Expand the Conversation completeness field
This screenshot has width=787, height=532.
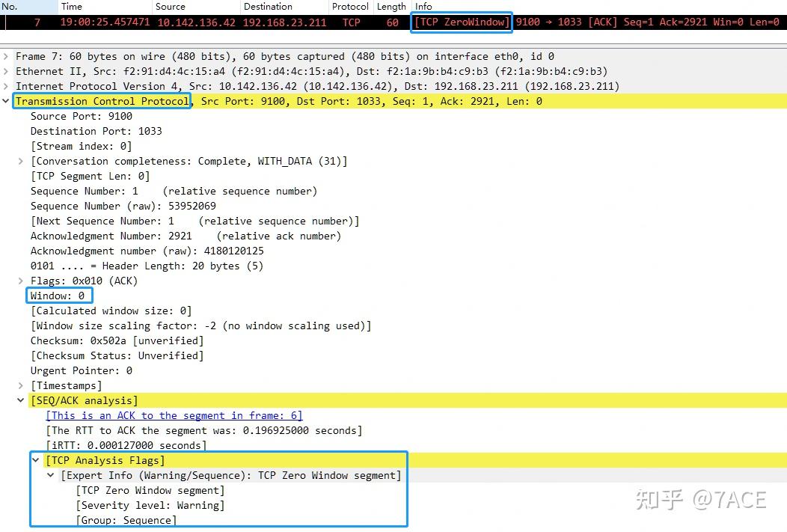point(20,161)
